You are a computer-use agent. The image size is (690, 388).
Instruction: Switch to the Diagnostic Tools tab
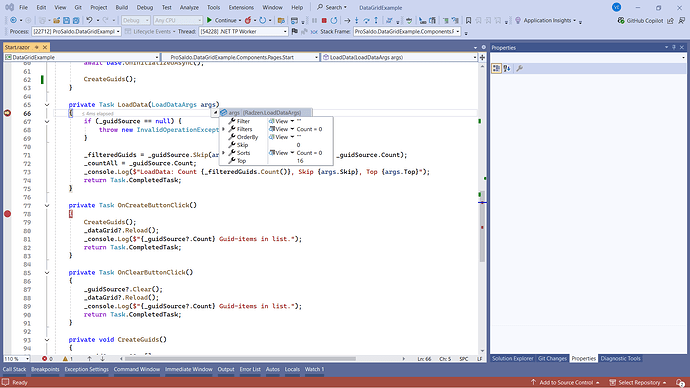tap(620, 359)
